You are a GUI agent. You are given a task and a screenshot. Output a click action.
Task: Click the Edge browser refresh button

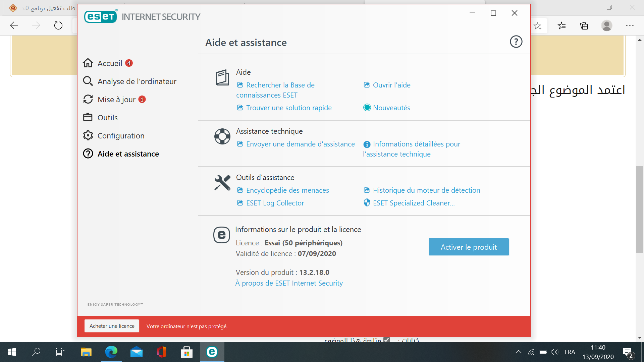click(x=58, y=25)
